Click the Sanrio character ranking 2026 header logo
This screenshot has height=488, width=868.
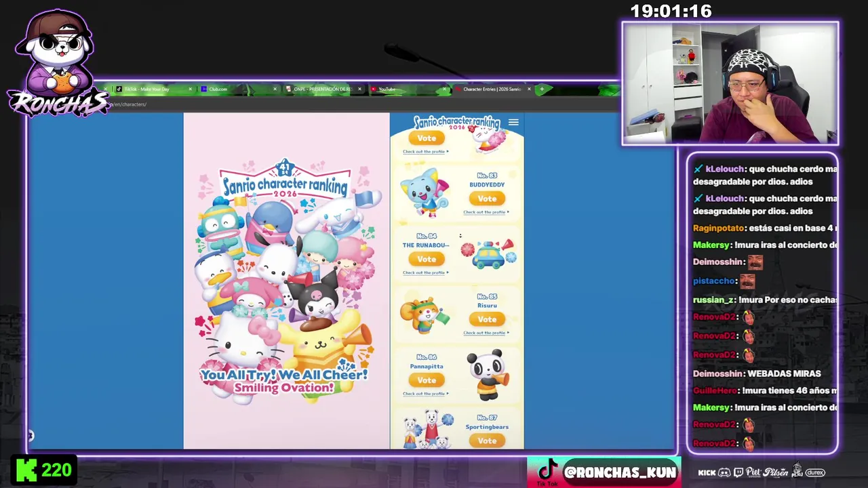[456, 123]
